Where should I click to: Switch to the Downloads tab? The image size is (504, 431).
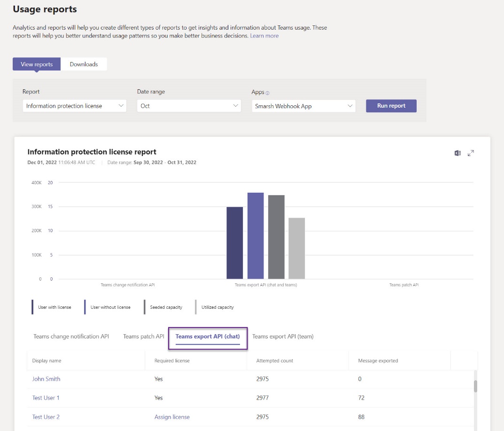84,63
